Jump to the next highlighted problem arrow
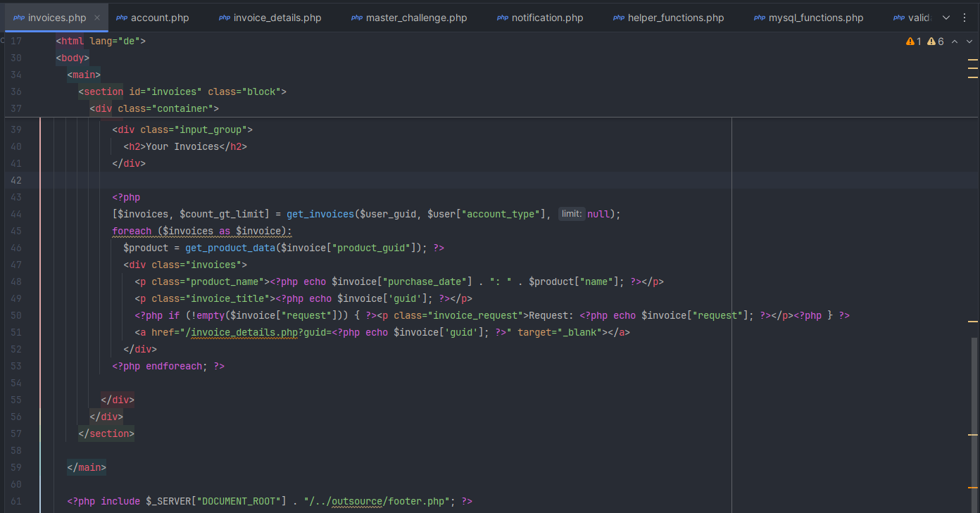This screenshot has height=513, width=980. 969,42
